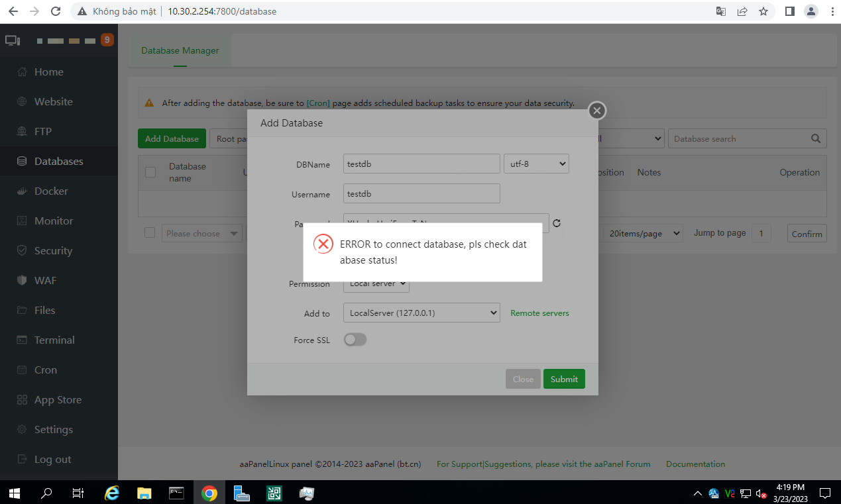Viewport: 841px width, 504px height.
Task: Open the Chrome three-dot menu
Action: 831,11
